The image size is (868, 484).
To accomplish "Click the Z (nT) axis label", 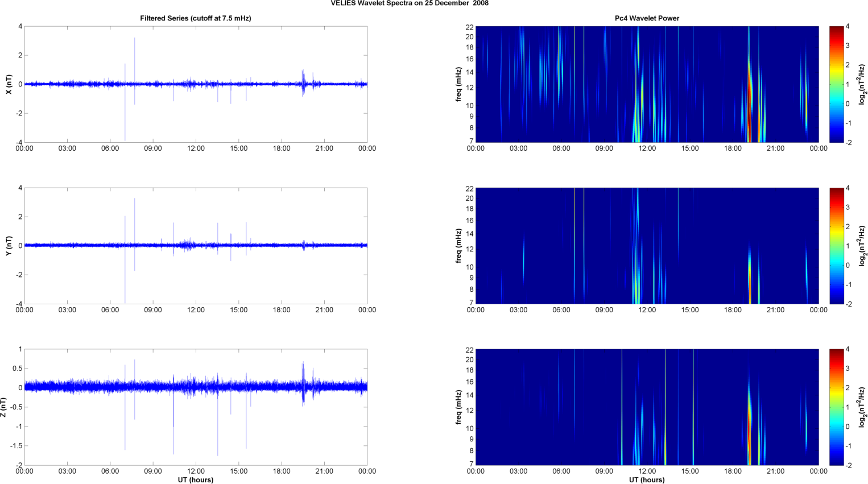I will tap(4, 407).
